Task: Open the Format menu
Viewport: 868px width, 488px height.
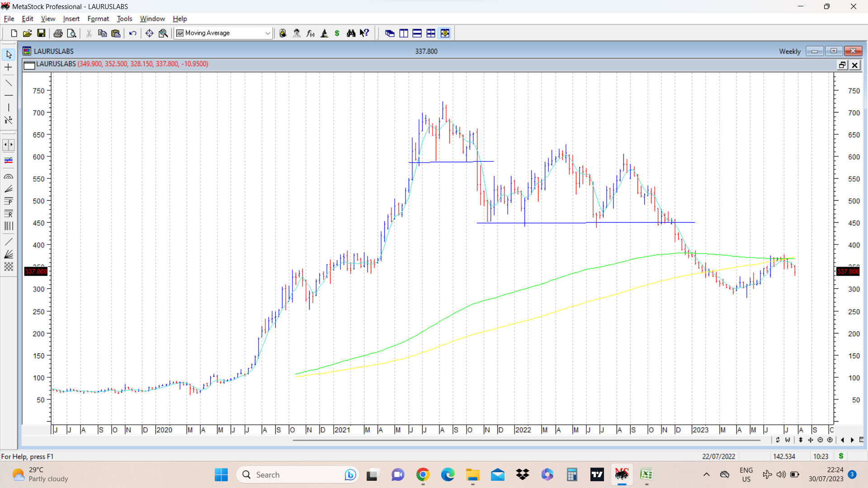Action: [98, 19]
